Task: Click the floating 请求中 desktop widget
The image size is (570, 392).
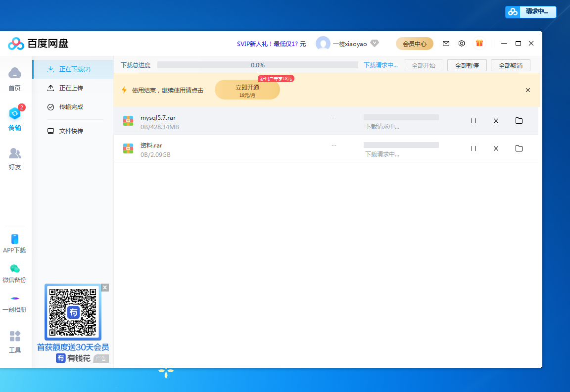Action: [x=531, y=12]
